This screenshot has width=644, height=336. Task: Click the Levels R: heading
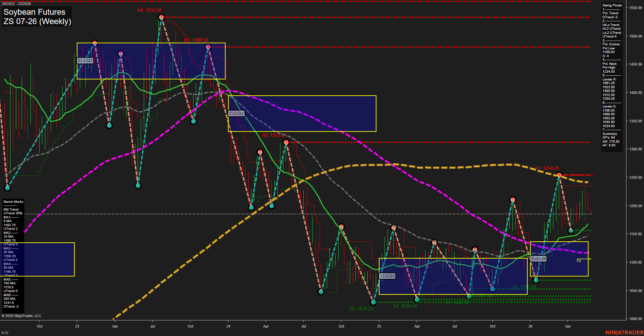[609, 79]
